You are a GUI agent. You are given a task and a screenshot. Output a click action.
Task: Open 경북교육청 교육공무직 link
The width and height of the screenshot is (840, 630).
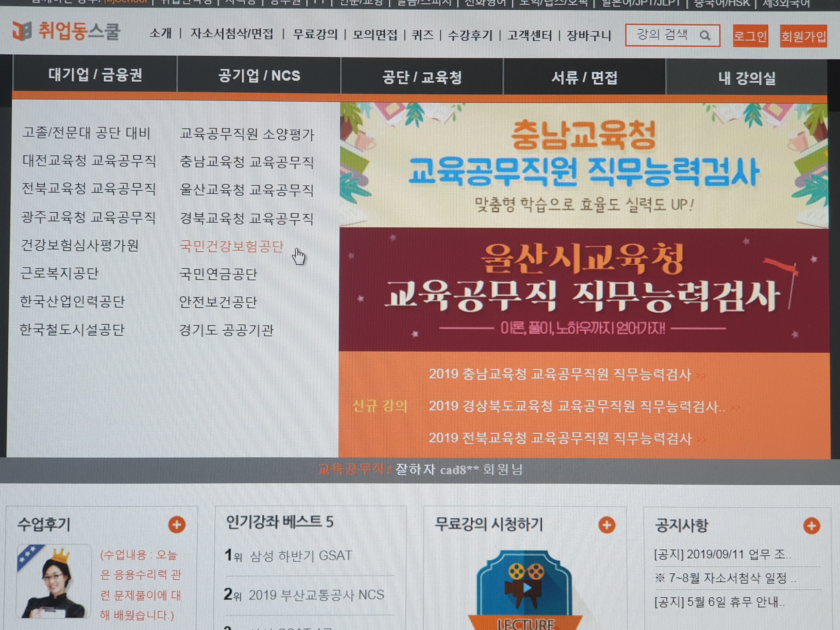coord(247,218)
